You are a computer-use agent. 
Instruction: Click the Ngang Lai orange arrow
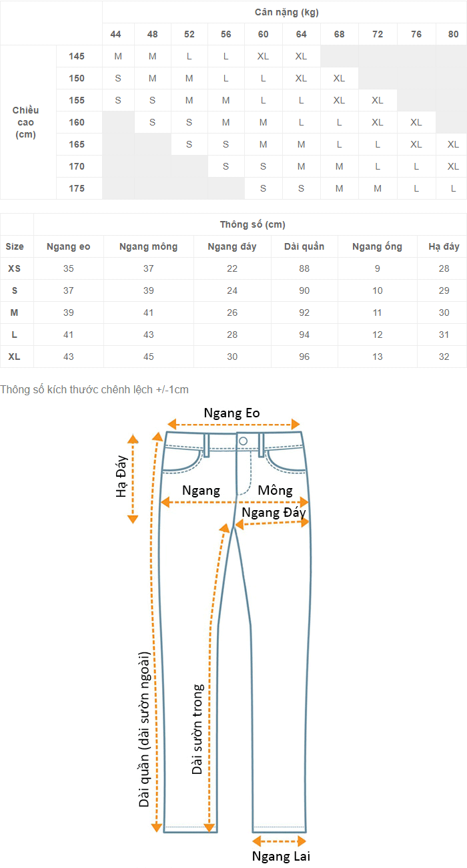(279, 842)
